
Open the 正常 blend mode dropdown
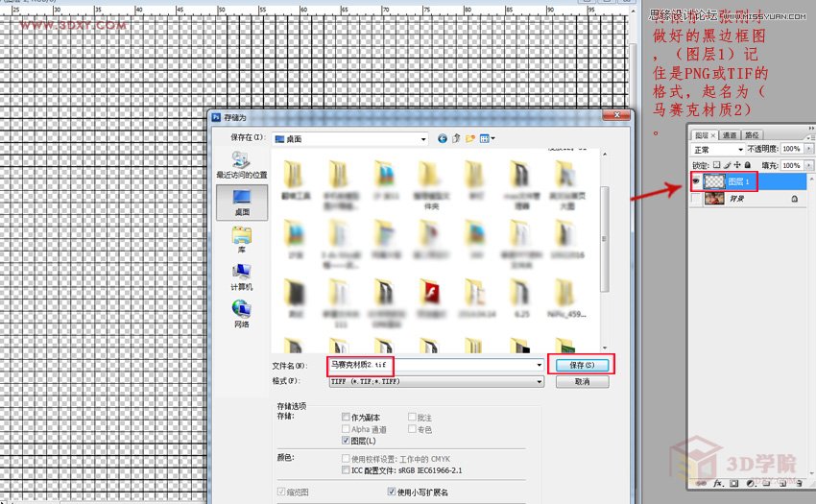coord(718,149)
